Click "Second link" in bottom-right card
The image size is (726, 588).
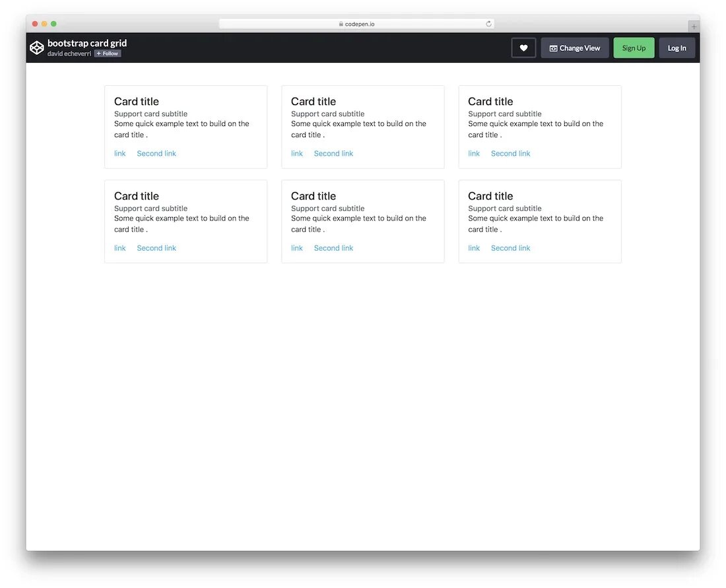[510, 247]
